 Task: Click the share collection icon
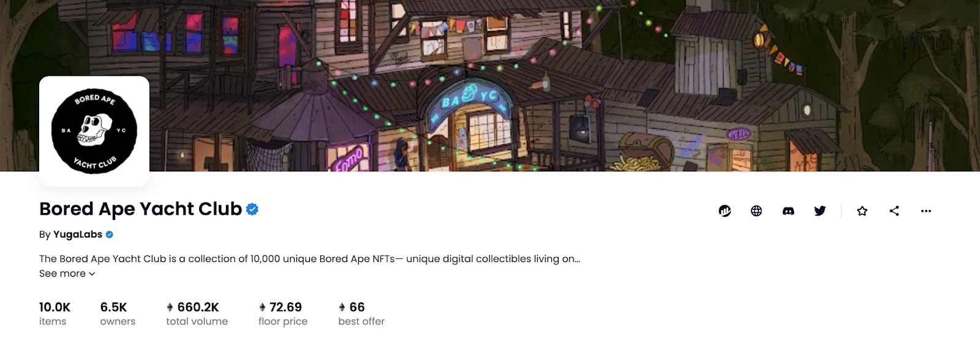pyautogui.click(x=894, y=211)
